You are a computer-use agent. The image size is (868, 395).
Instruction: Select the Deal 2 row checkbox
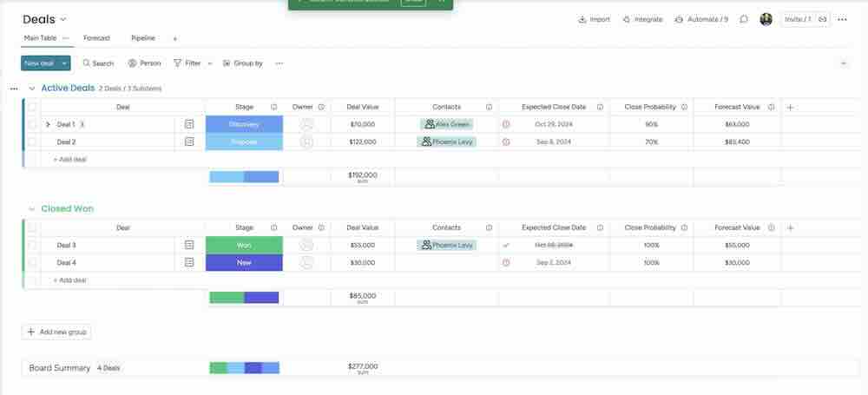point(32,142)
